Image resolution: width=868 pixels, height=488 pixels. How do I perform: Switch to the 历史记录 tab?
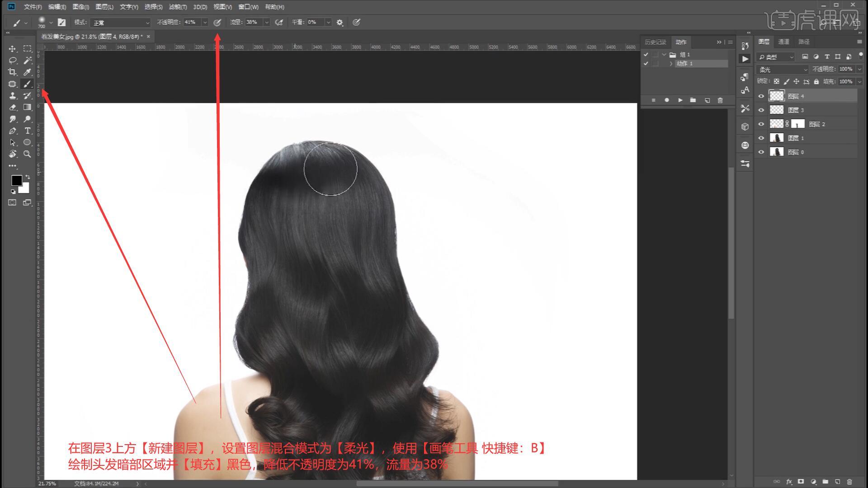click(656, 42)
